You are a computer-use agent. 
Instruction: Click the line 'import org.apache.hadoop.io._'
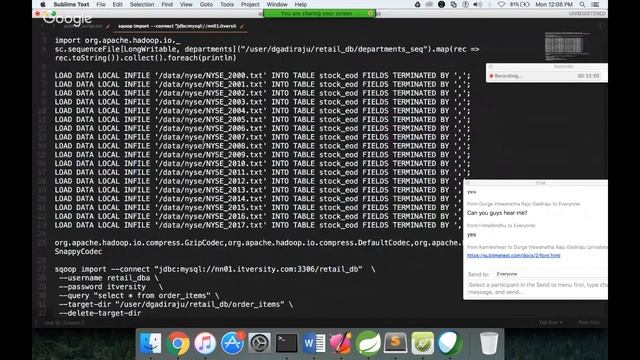coord(118,40)
